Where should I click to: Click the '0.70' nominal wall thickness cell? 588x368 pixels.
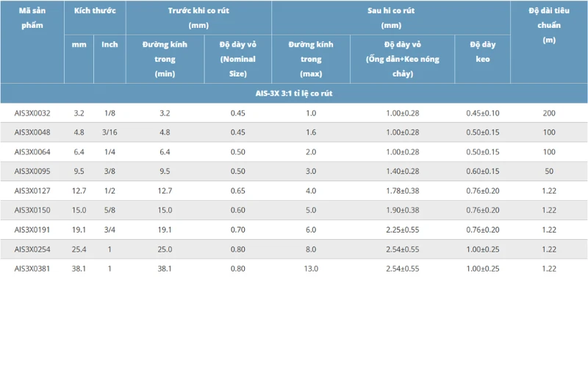point(237,230)
